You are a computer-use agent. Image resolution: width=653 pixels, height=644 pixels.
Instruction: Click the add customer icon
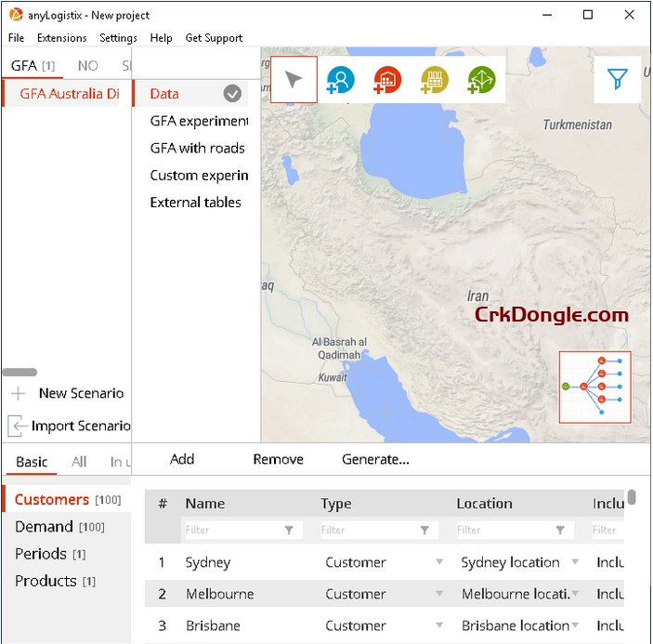[340, 80]
